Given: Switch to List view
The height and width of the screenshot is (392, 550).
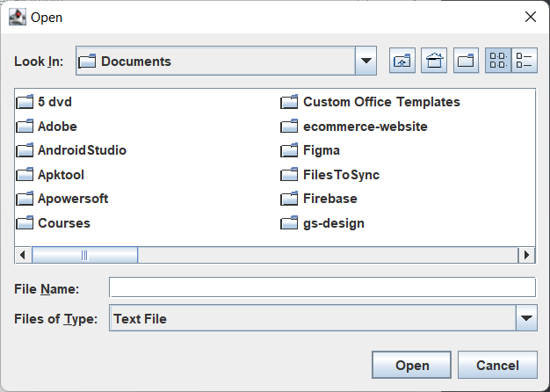Looking at the screenshot, I should coord(498,61).
